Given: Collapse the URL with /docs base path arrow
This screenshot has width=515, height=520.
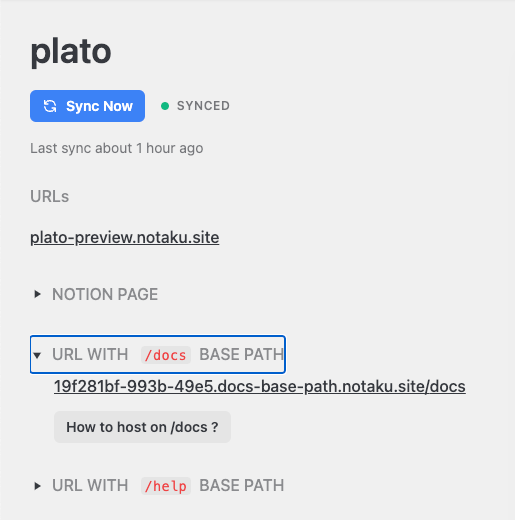Looking at the screenshot, I should pos(37,355).
